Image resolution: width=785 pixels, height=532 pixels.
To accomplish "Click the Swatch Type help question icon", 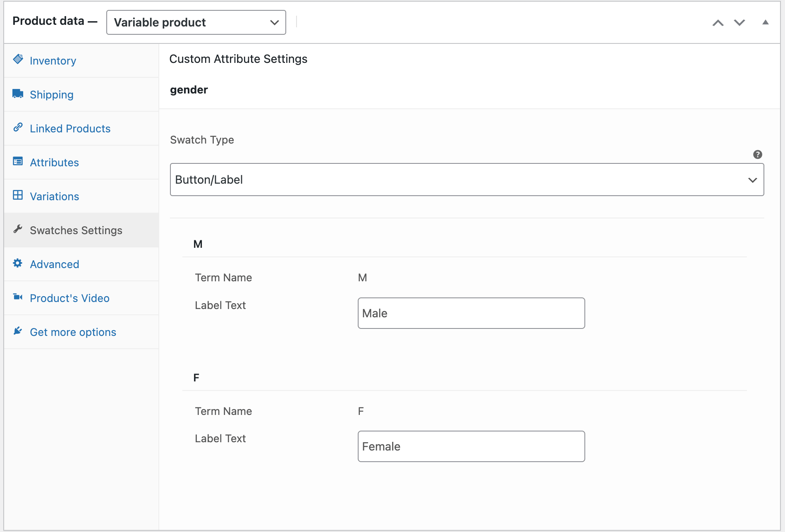I will 757,155.
